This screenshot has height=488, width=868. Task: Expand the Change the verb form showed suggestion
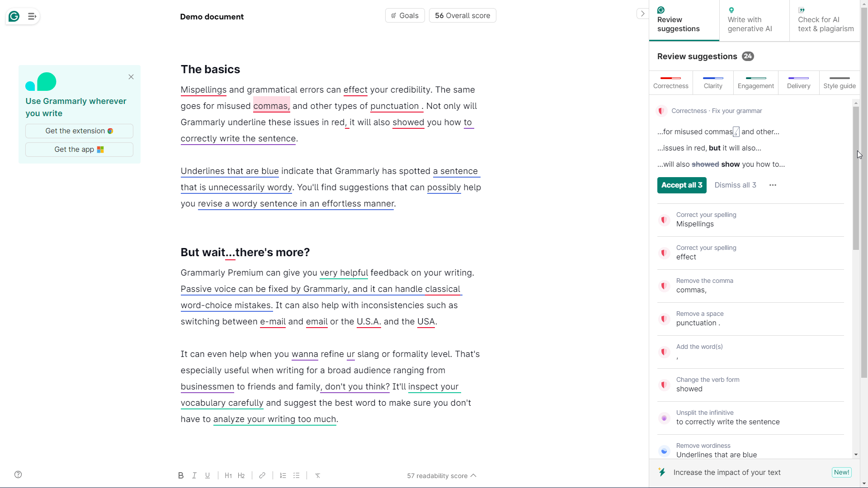point(750,385)
